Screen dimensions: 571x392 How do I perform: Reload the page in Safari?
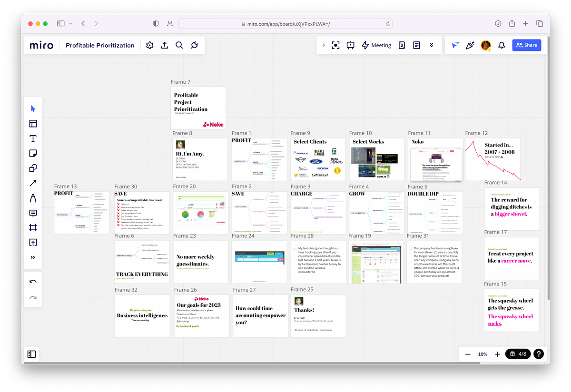[x=388, y=23]
